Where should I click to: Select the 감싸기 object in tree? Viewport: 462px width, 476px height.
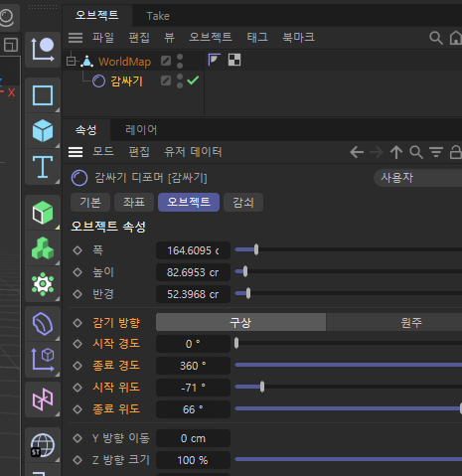click(126, 80)
